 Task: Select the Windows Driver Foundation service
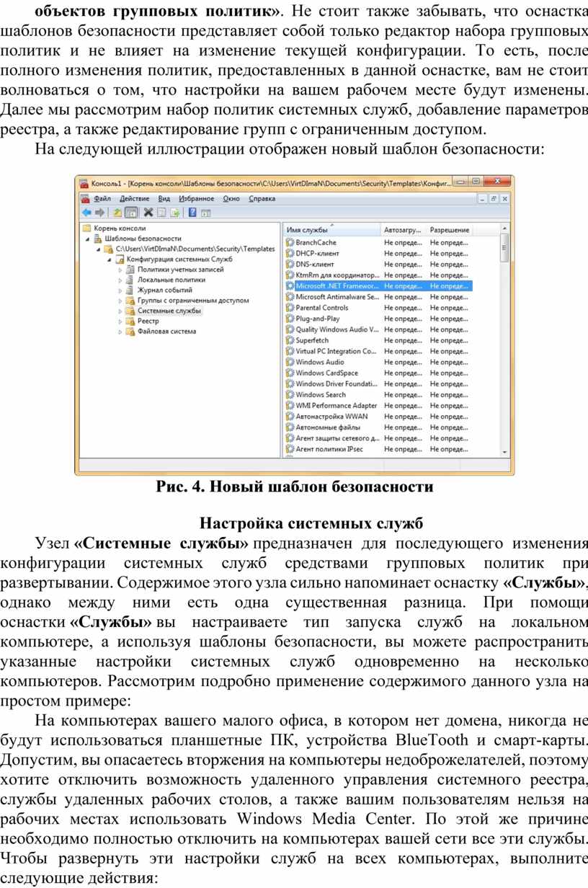(378, 384)
